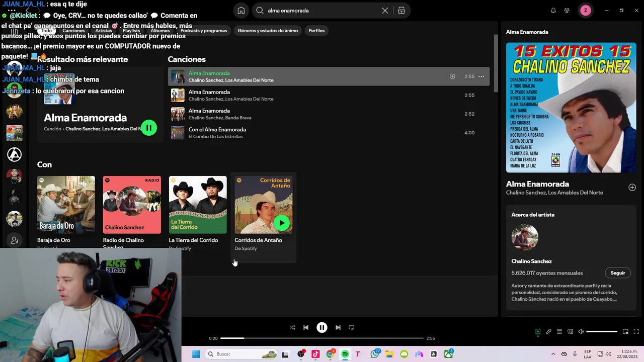Open WhatsApp from the taskbar
Screen dimensions: 644x362
pyautogui.click(x=375, y=354)
